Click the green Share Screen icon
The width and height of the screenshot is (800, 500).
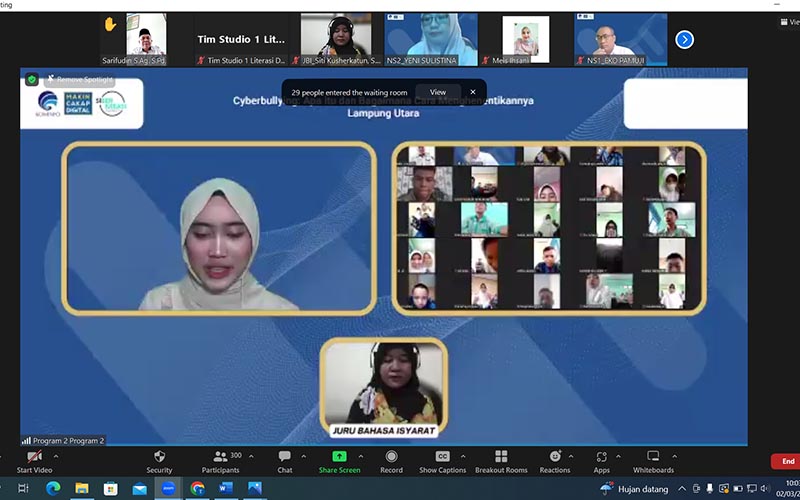339,456
